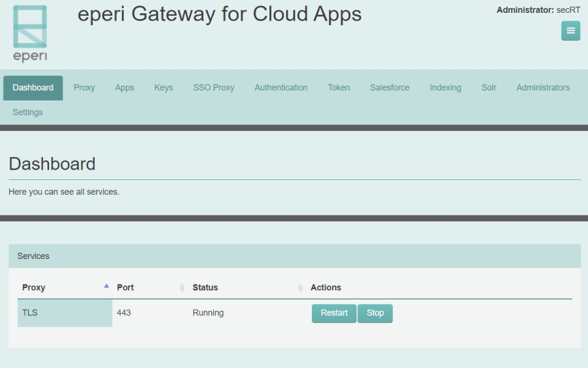588x368 pixels.
Task: Switch to the Proxy tab
Action: pos(84,88)
